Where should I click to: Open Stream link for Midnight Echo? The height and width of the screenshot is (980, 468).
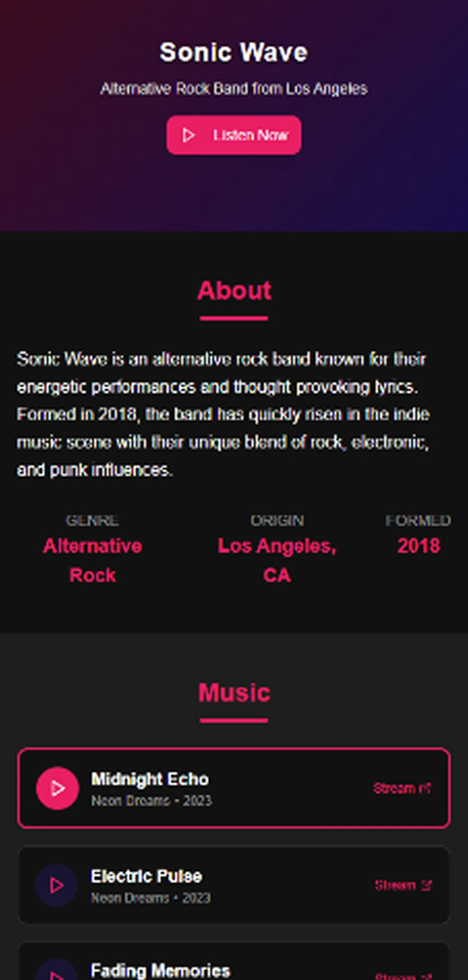coord(402,788)
